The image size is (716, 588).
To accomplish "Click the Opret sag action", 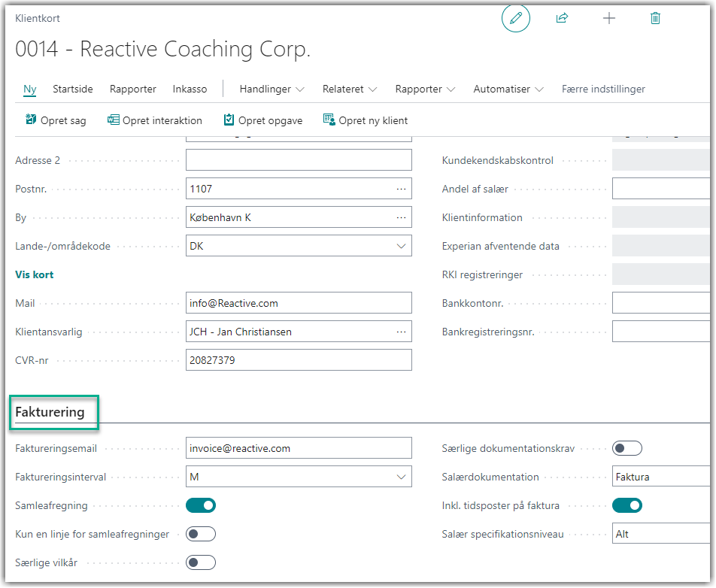I will coord(56,120).
